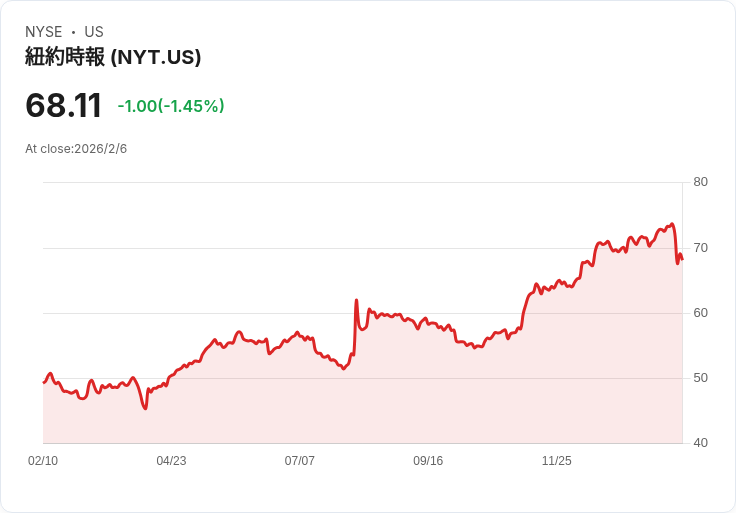Click the 60 price axis label
The height and width of the screenshot is (513, 736).
pos(700,313)
